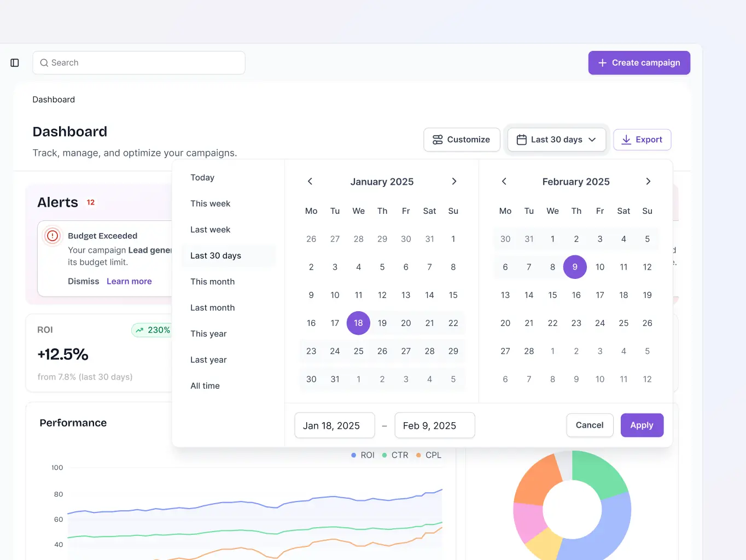
Task: Toggle the ROI series in the chart legend
Action: [363, 454]
